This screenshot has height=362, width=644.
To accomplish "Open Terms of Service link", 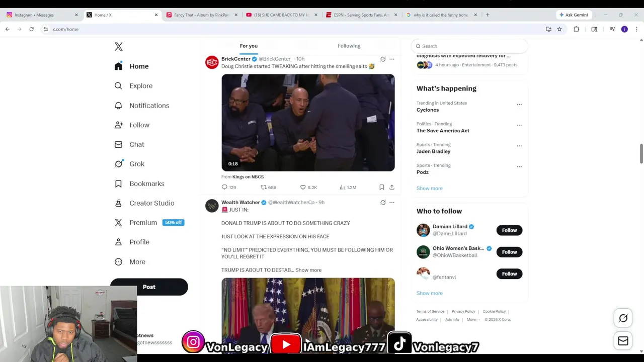I will (x=430, y=312).
